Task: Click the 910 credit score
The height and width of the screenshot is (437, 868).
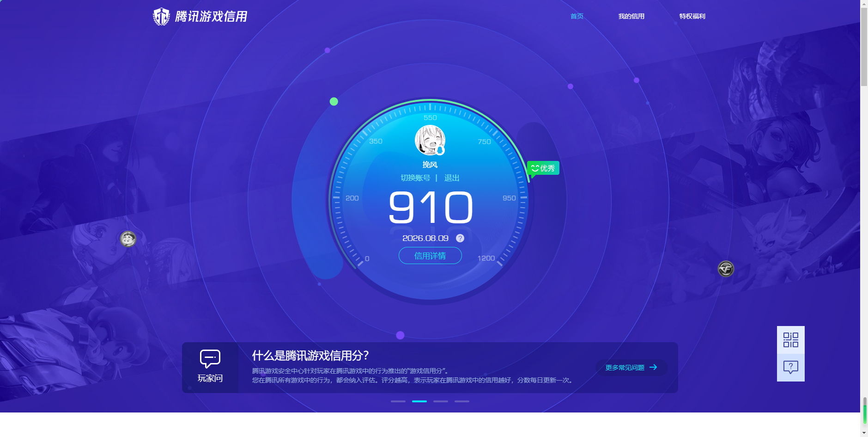Action: click(431, 208)
